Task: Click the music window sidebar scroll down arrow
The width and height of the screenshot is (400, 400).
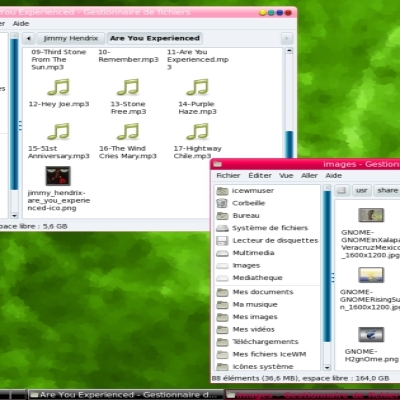Action: tap(14, 216)
